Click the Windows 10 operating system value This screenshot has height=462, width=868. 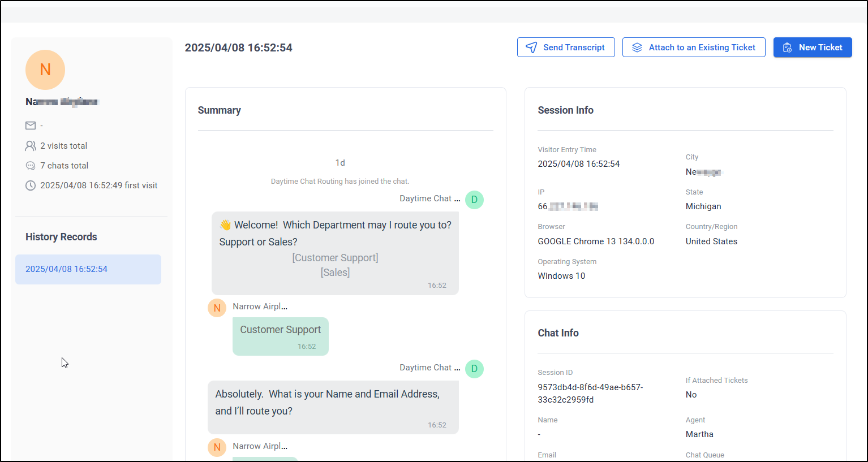coord(561,276)
